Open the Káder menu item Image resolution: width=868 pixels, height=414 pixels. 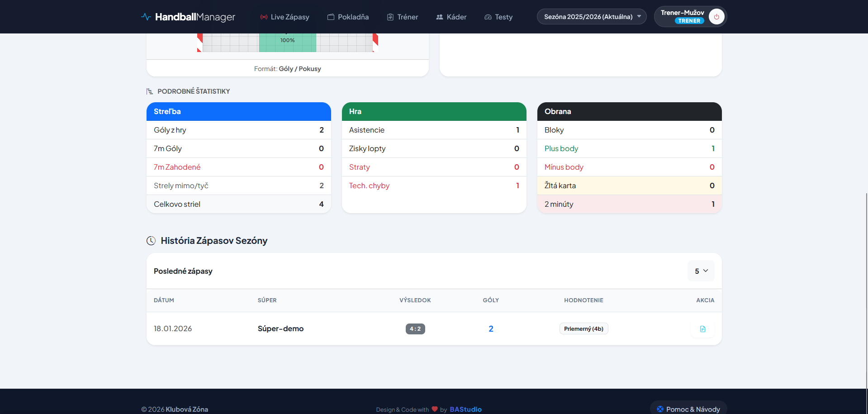click(x=451, y=17)
